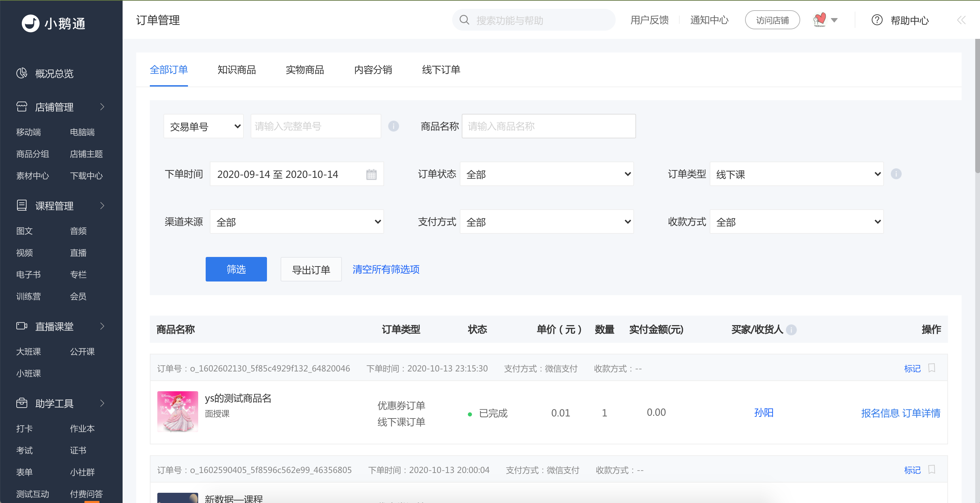980x503 pixels.
Task: Click 标记 for order ending 64820046
Action: (x=912, y=368)
